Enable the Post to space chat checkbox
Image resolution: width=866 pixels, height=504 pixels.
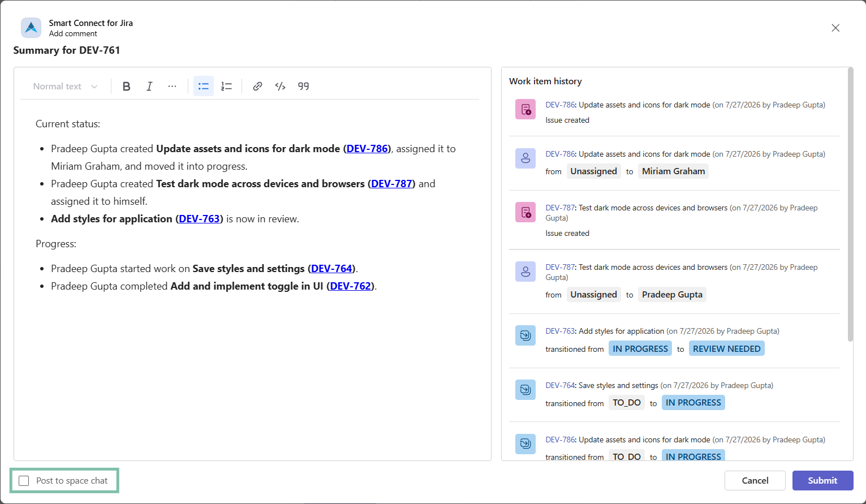[24, 481]
